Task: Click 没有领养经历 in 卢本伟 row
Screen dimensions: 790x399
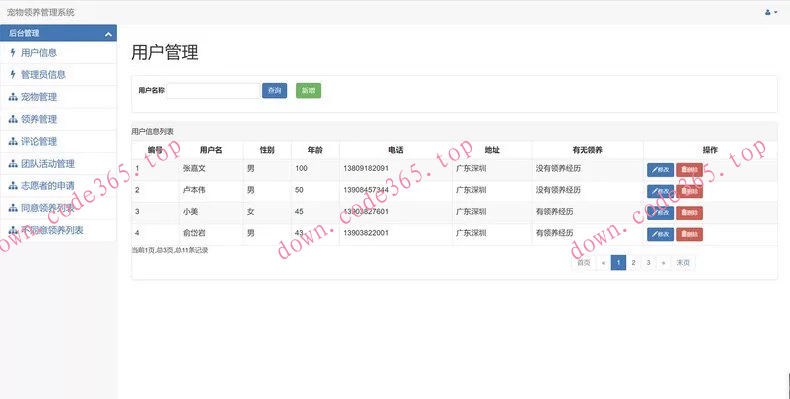Action: pyautogui.click(x=558, y=190)
